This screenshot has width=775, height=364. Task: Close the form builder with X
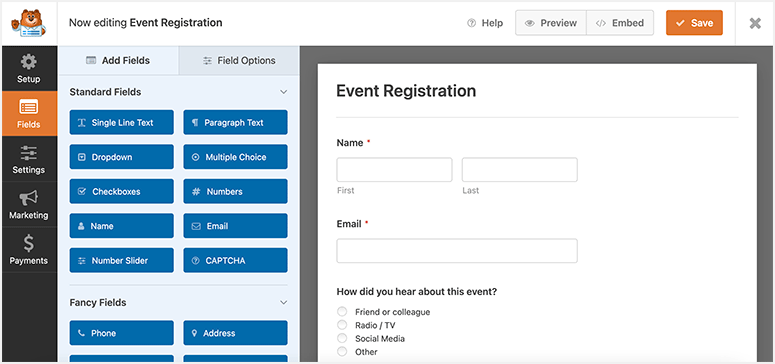coord(755,23)
